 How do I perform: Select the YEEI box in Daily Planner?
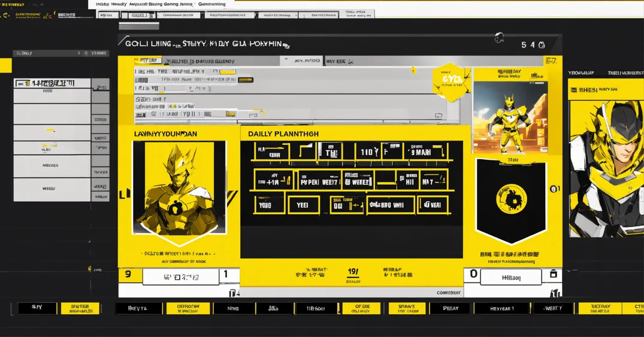[303, 205]
